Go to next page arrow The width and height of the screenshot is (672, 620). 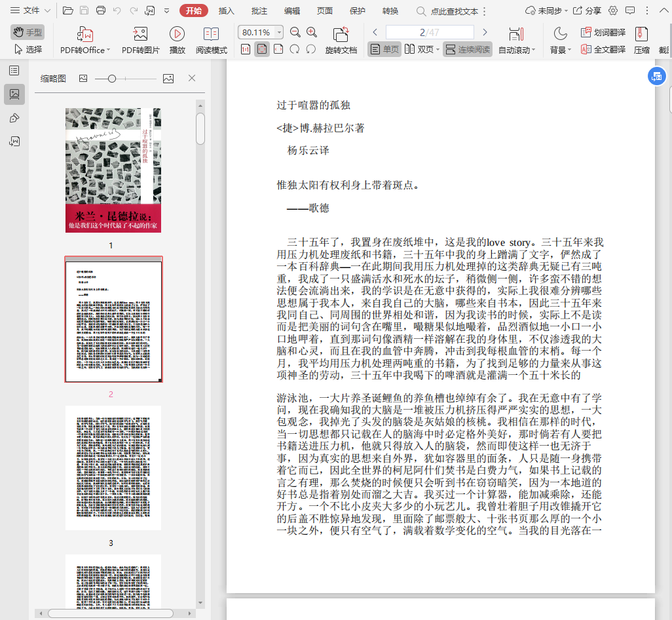click(485, 32)
